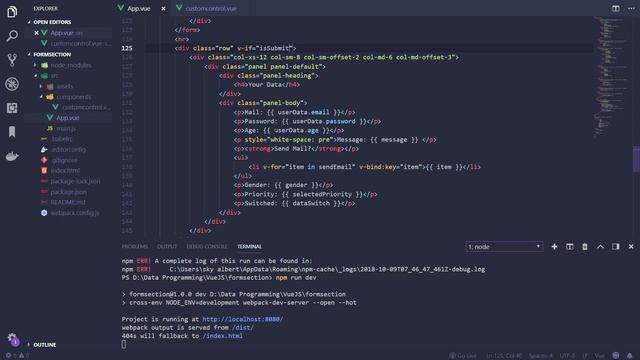This screenshot has width=640, height=360.
Task: Select the Terminal panel tab
Action: (249, 247)
